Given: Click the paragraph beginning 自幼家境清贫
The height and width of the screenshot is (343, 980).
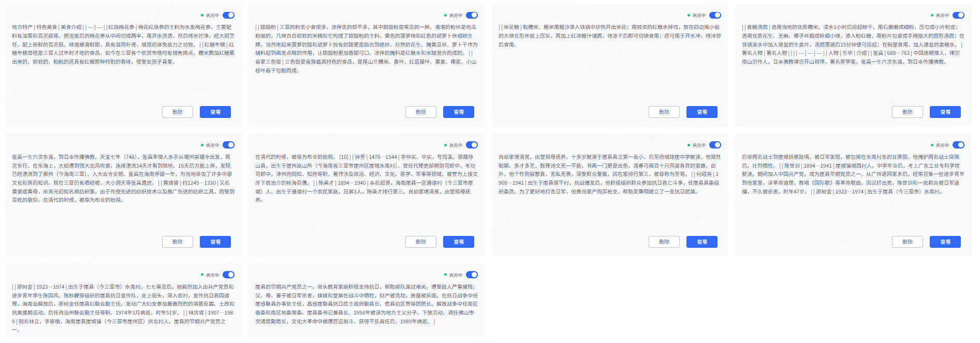Looking at the screenshot, I should (610, 174).
